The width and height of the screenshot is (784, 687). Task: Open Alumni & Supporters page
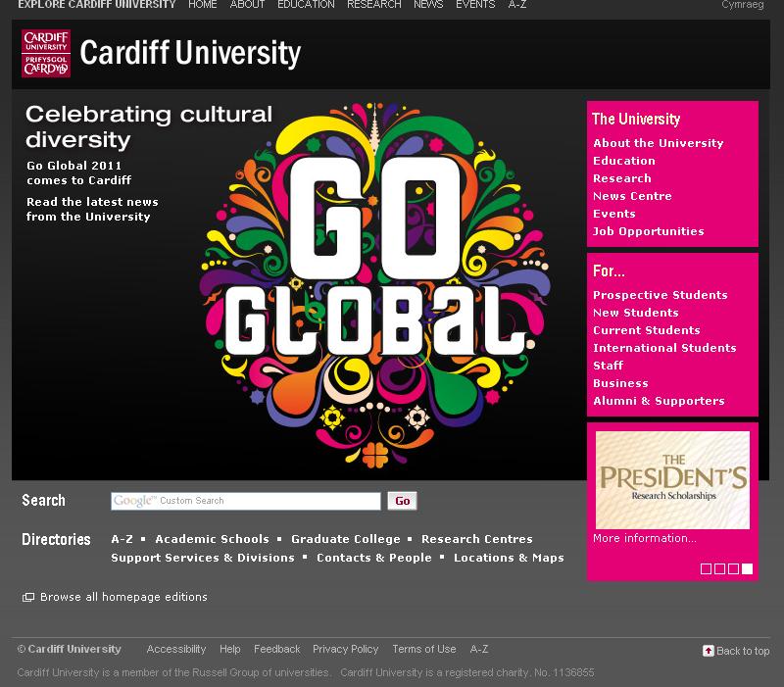tap(659, 401)
